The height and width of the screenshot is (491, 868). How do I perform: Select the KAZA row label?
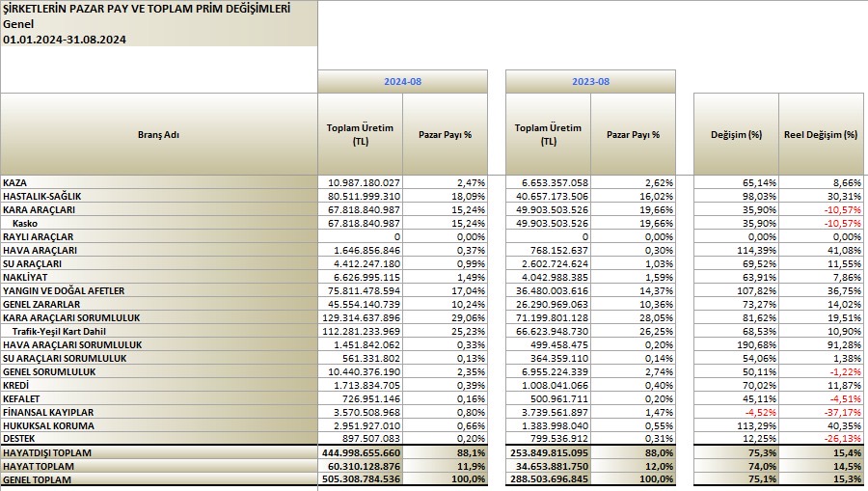click(14, 182)
